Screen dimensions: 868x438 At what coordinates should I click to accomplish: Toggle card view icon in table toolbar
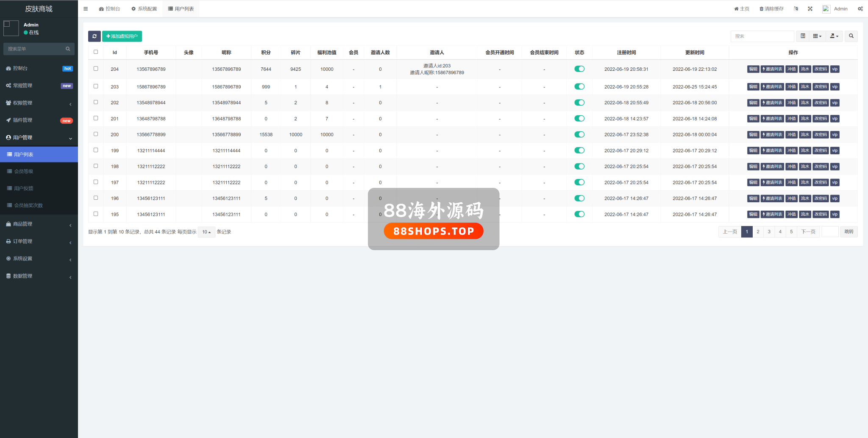tap(803, 36)
